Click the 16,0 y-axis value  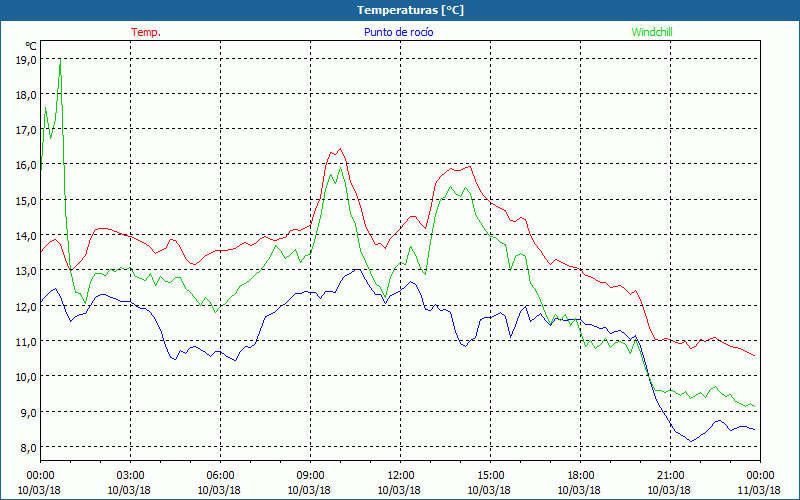coord(26,165)
